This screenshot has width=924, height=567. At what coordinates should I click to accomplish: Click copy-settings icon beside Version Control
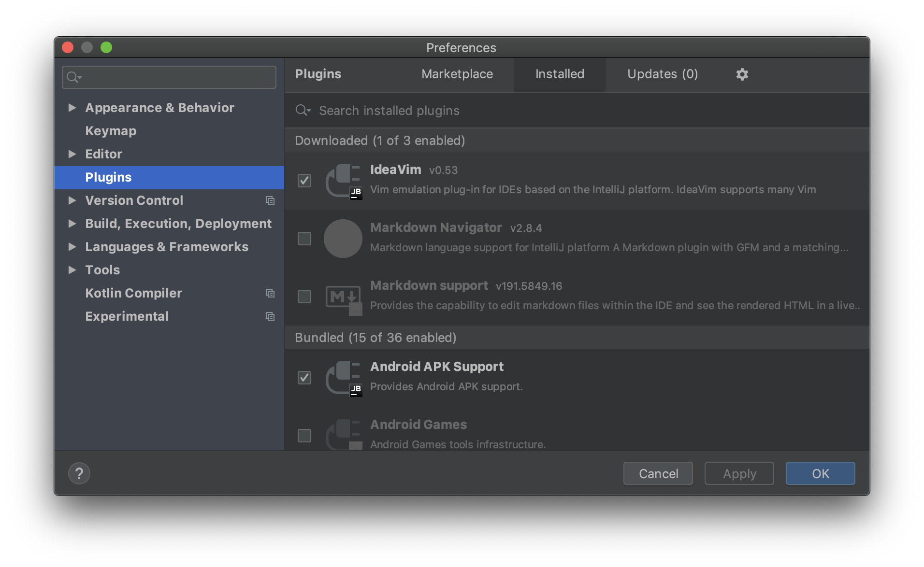tap(270, 200)
